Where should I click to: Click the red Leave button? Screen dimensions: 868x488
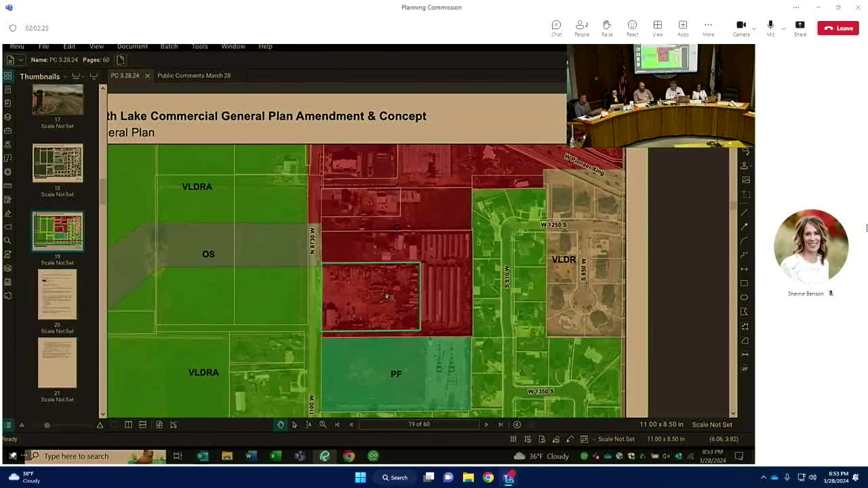838,28
